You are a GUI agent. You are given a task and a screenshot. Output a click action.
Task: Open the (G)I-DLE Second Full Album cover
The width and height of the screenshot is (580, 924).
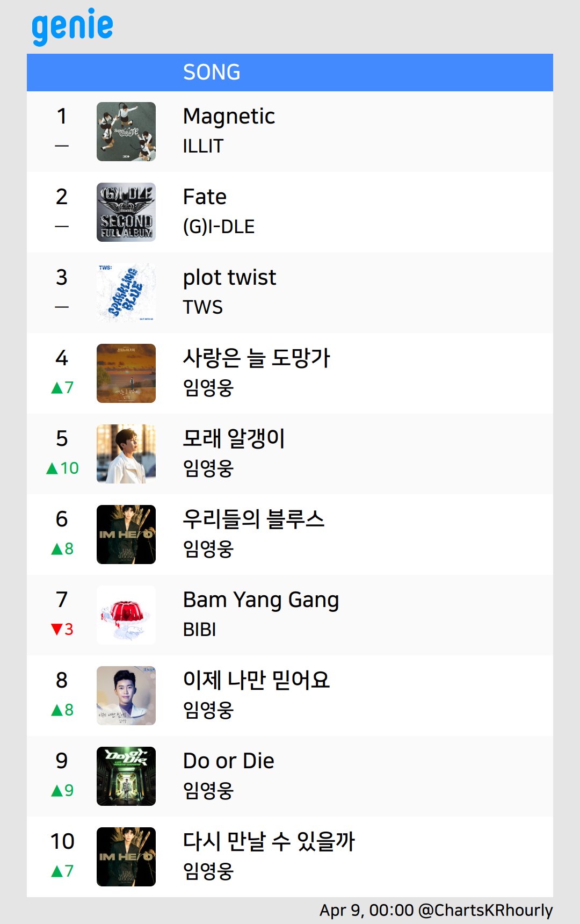pyautogui.click(x=126, y=212)
